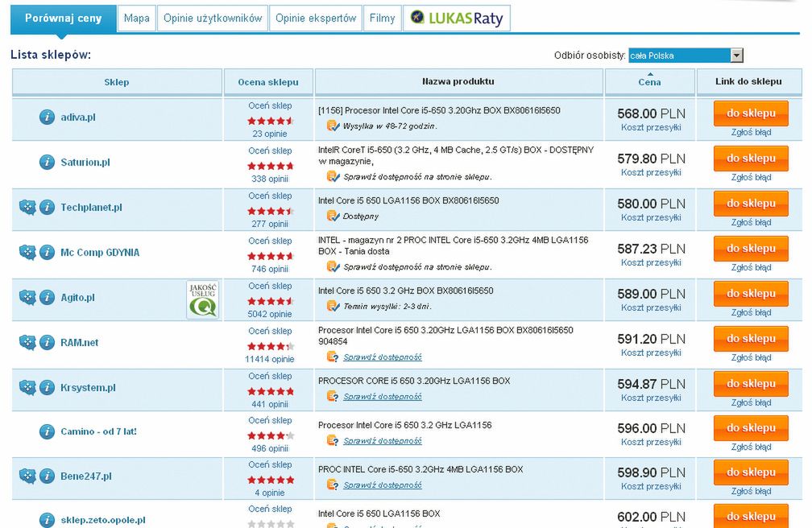Image resolution: width=812 pixels, height=528 pixels.
Task: Open info icon for sklep.zeto.opole.pl
Action: pyautogui.click(x=47, y=520)
